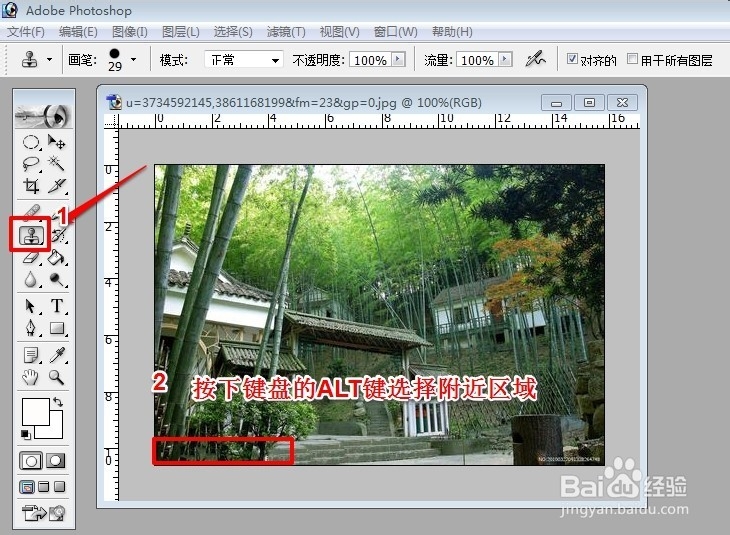Select the Paint Bucket tool

pos(56,257)
